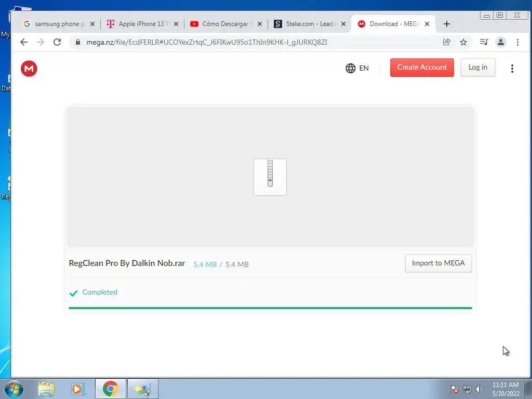Open the Windows Start menu
This screenshot has width=532, height=399.
(x=14, y=389)
